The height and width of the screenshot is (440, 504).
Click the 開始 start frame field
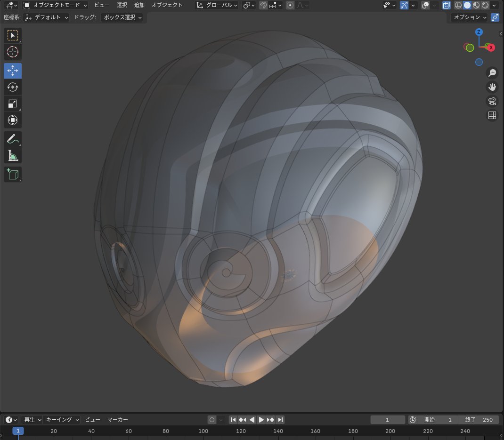pyautogui.click(x=439, y=419)
